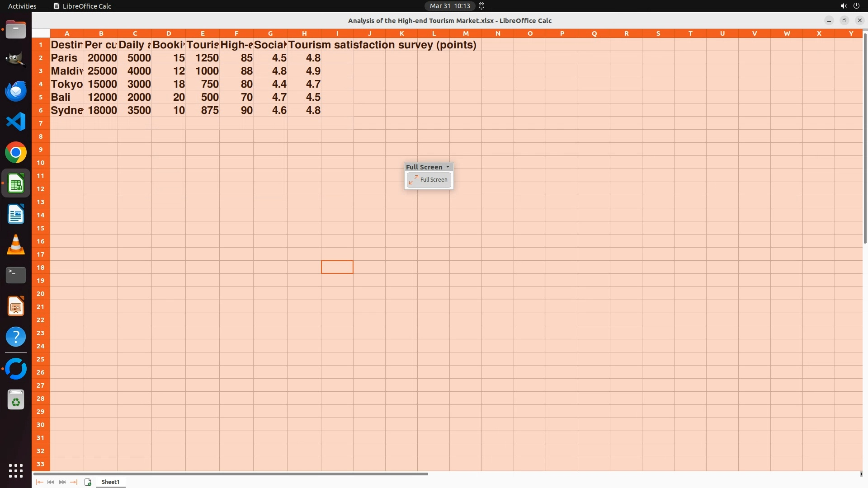The image size is (868, 488).
Task: Exit full screen via Full Screen button
Action: pos(429,180)
